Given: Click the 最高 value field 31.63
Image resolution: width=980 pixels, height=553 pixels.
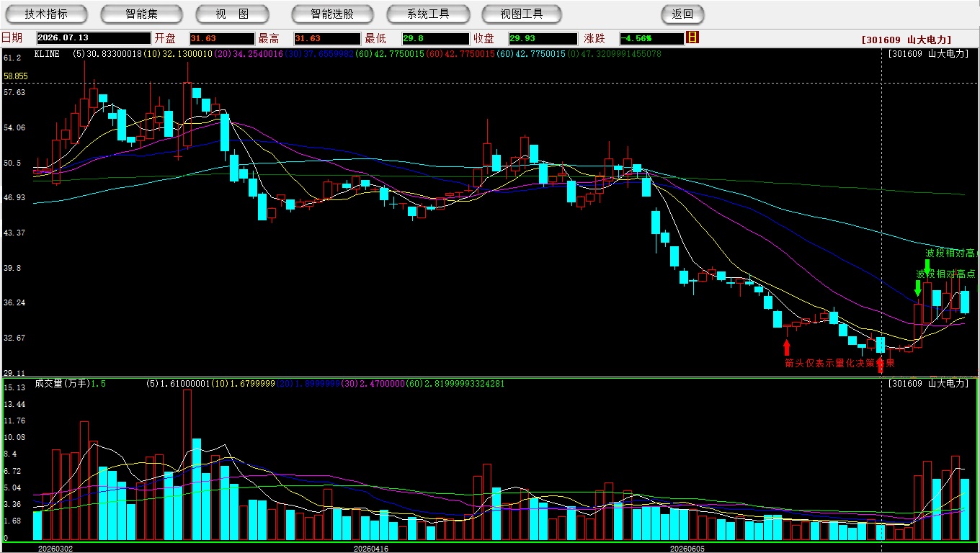Looking at the screenshot, I should point(326,38).
